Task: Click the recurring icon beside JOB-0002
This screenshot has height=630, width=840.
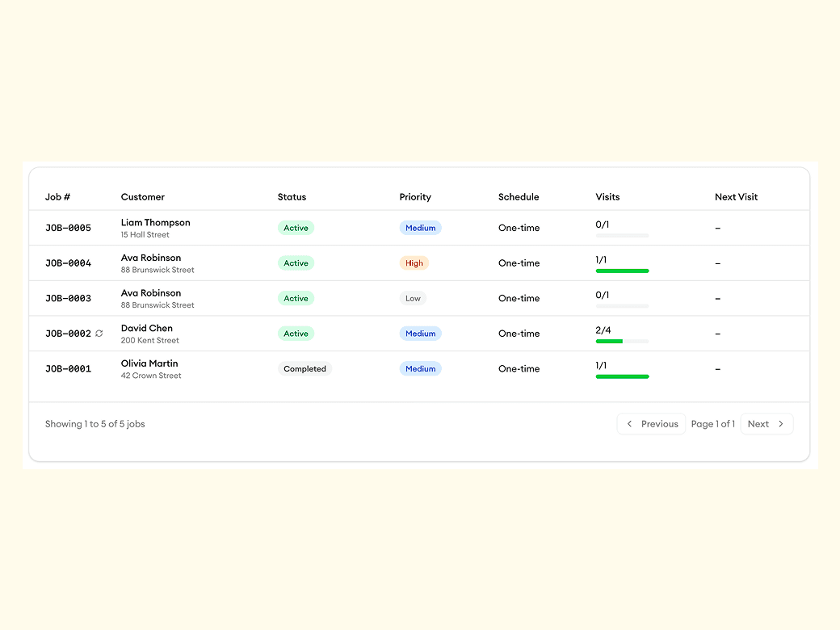Action: click(x=99, y=334)
